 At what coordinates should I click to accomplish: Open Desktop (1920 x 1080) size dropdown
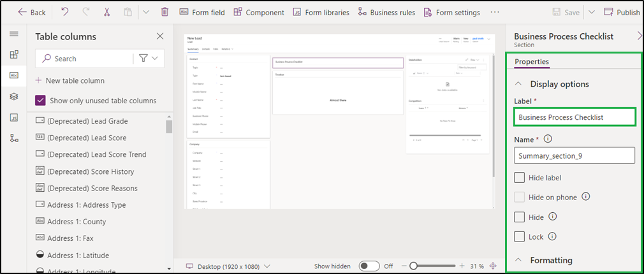(x=228, y=266)
